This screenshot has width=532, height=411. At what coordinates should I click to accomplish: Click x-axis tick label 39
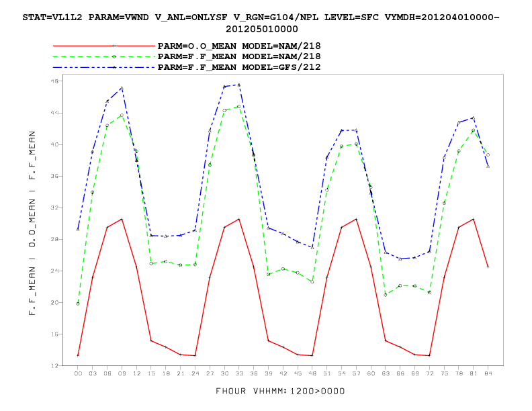tap(269, 373)
